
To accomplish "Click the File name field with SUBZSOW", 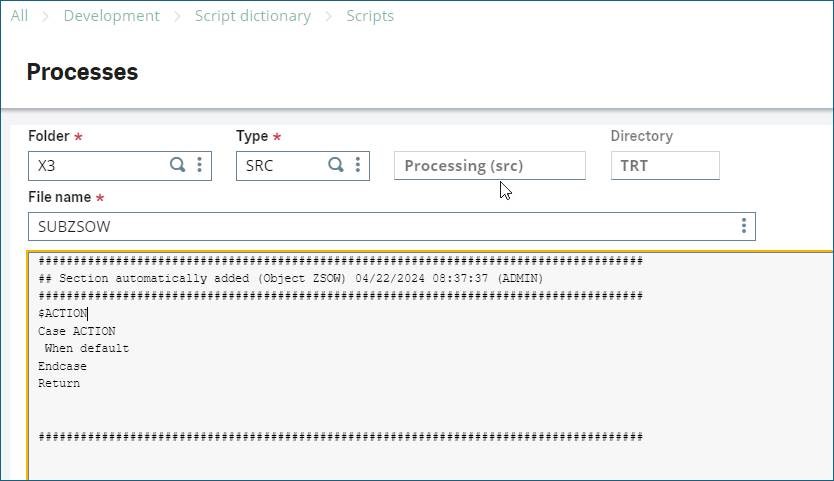I will [x=380, y=227].
